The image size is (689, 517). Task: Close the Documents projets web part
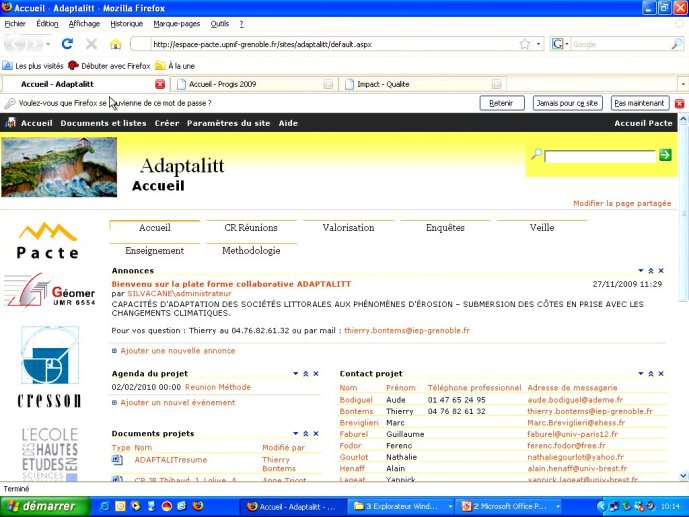316,434
